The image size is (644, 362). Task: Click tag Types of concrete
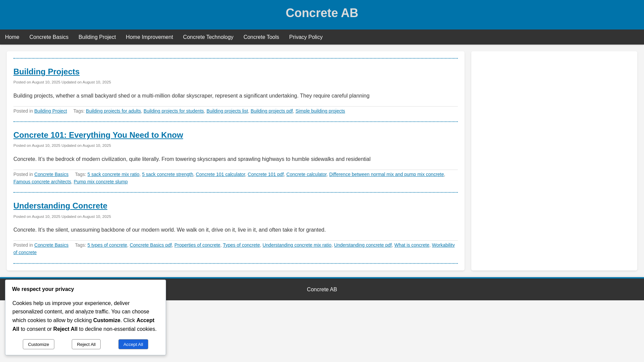pos(241,245)
